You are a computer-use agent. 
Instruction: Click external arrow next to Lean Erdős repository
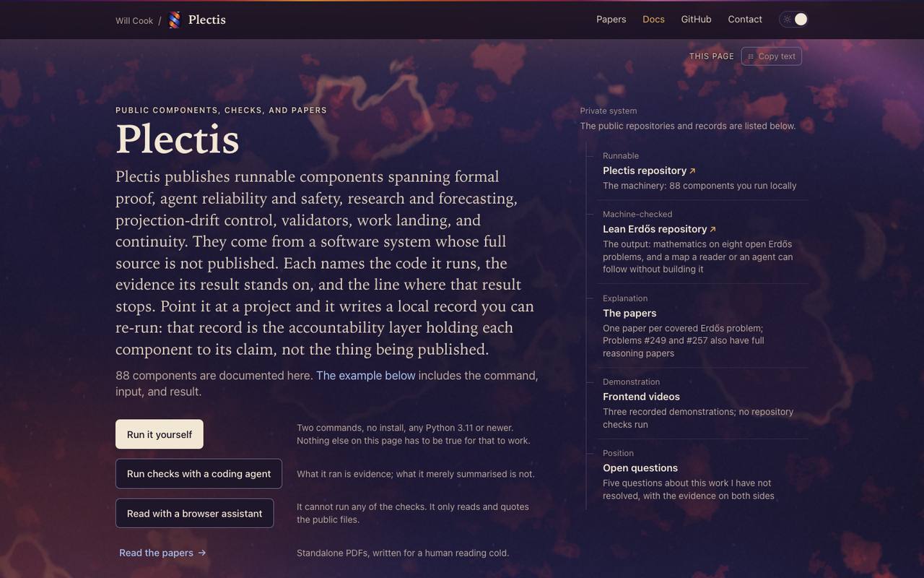(x=712, y=229)
